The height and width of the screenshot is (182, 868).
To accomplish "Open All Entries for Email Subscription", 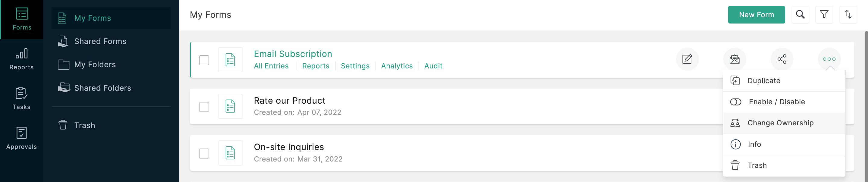I will (x=271, y=66).
